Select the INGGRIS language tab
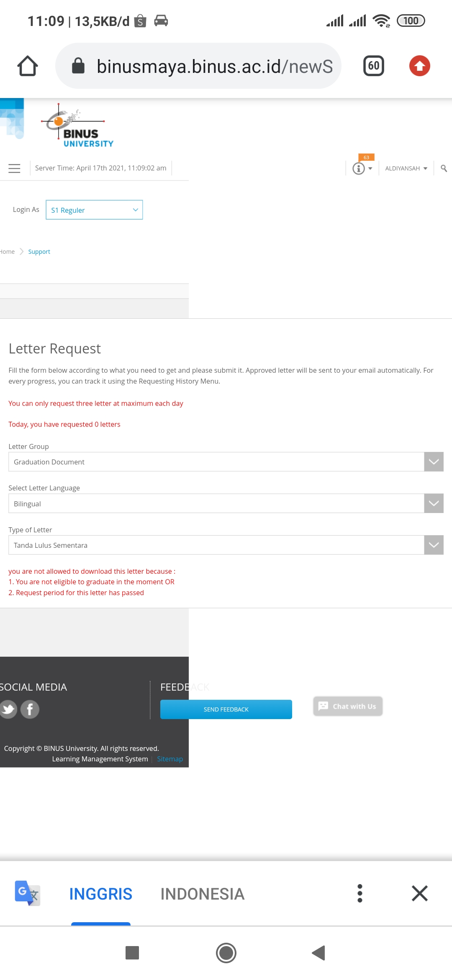Image resolution: width=452 pixels, height=980 pixels. [101, 894]
